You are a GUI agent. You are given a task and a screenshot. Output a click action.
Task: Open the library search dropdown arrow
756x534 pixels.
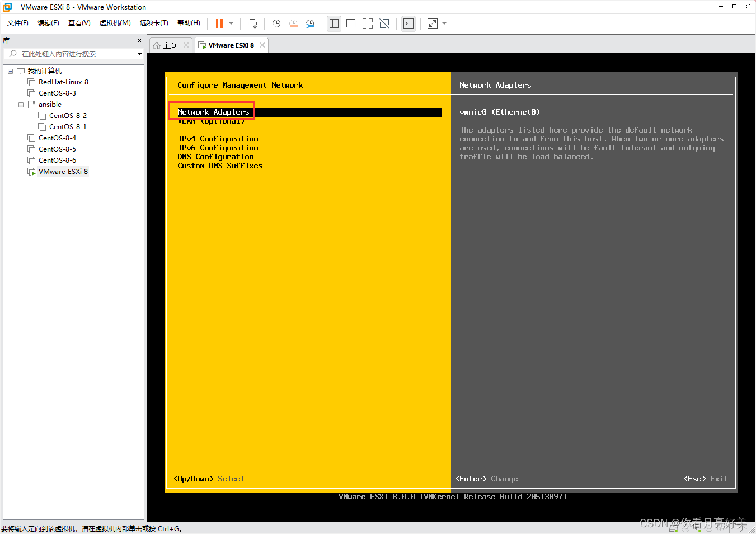pos(139,54)
